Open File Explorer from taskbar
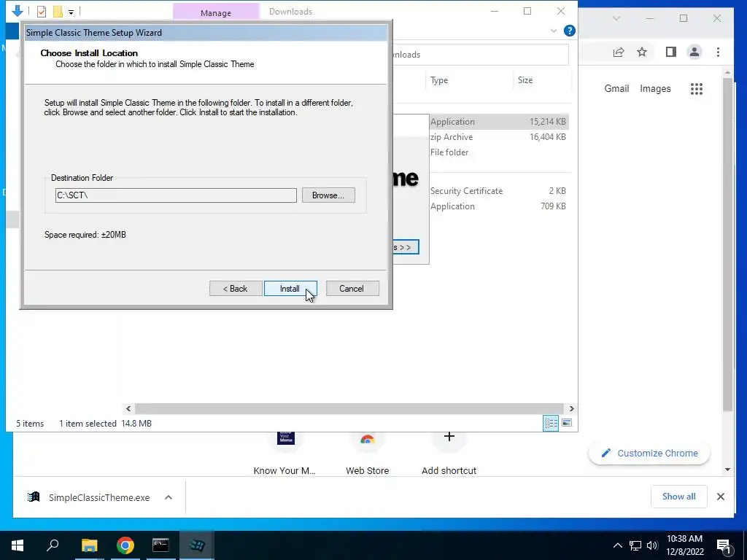The width and height of the screenshot is (747, 560). [89, 545]
